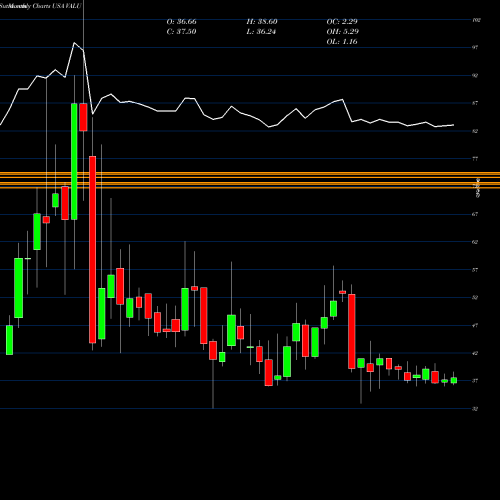This screenshot has width=500, height=500.
Task: Click the last green candle on the right
Action: pos(454,380)
